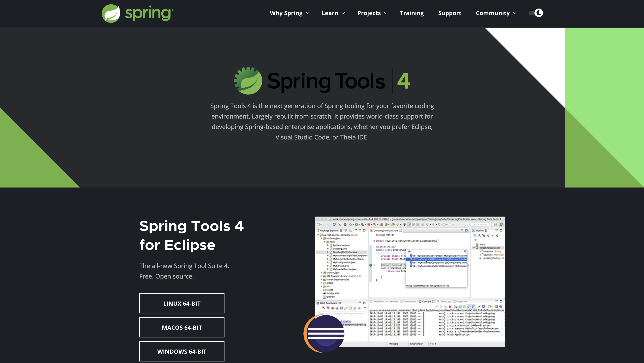Go to the Support page
Screen dimensions: 644x363
pyautogui.click(x=450, y=13)
